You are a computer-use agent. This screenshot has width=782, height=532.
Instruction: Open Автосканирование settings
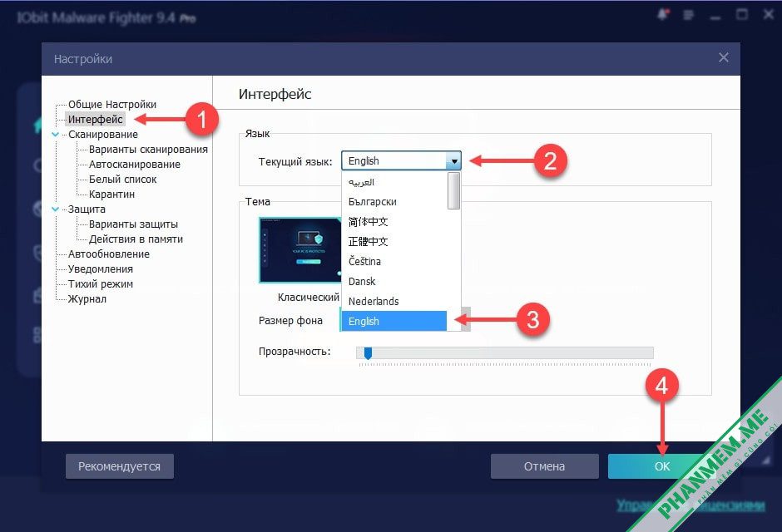(135, 165)
